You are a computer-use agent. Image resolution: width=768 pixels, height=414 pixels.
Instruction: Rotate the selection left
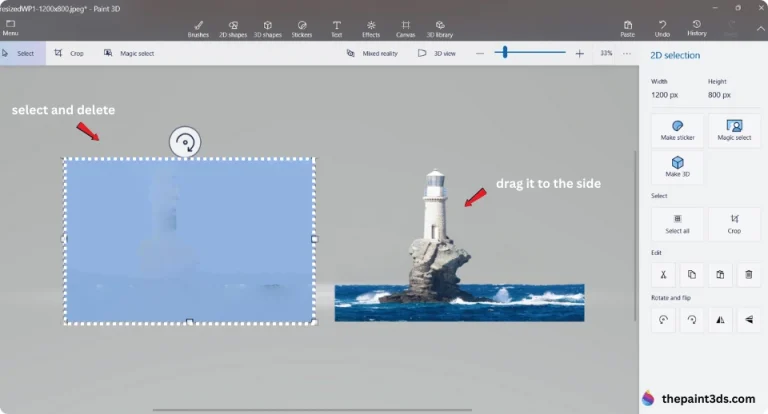coord(663,319)
